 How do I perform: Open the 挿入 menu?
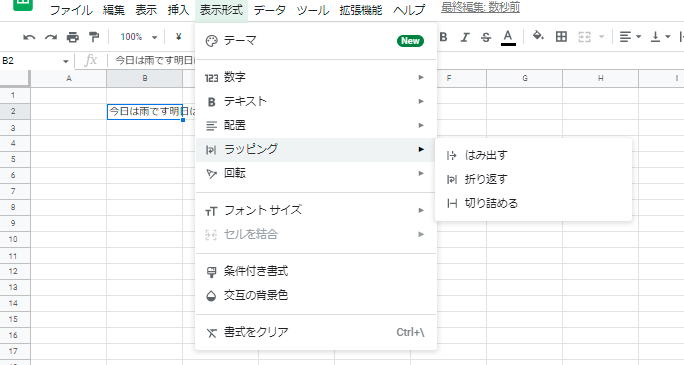pyautogui.click(x=178, y=10)
